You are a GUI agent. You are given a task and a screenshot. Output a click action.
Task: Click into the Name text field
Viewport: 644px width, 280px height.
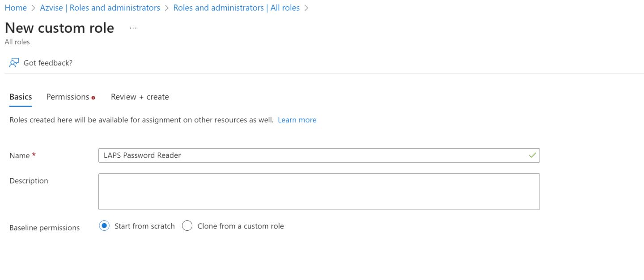319,155
